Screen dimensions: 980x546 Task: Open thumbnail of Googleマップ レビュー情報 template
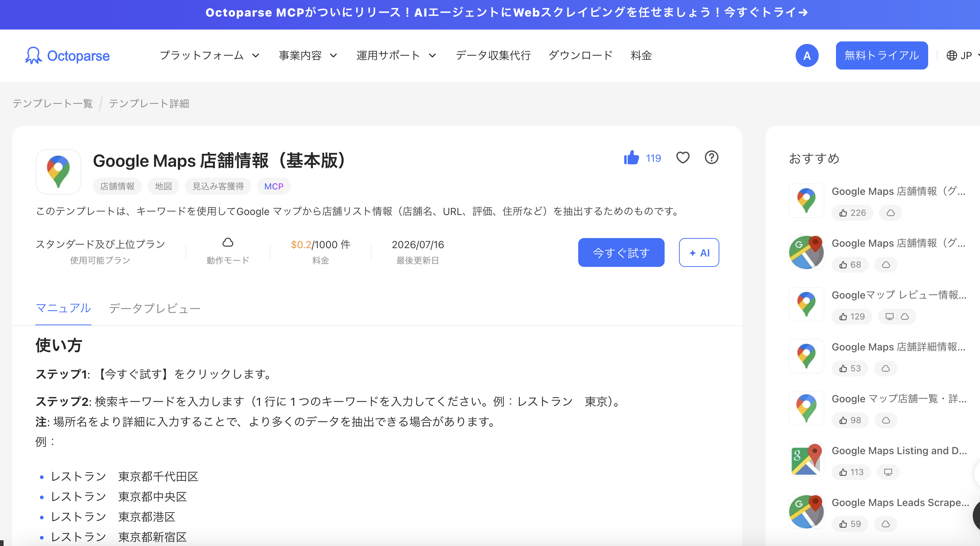(806, 304)
